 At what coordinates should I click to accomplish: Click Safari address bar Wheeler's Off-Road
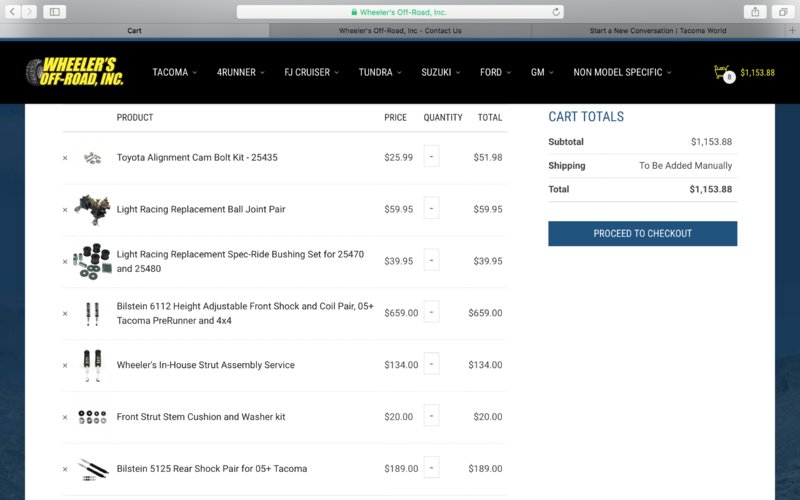[400, 12]
